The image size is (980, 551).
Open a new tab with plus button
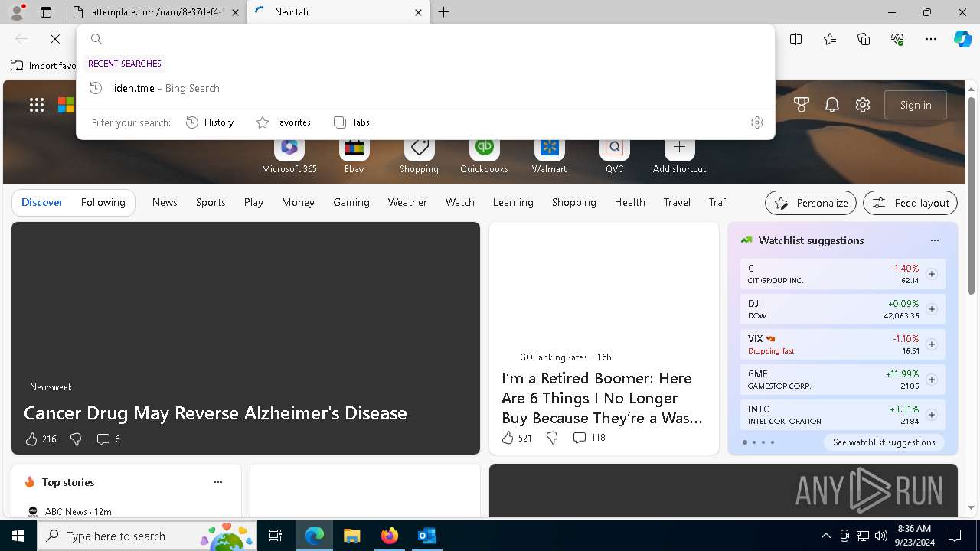click(444, 12)
